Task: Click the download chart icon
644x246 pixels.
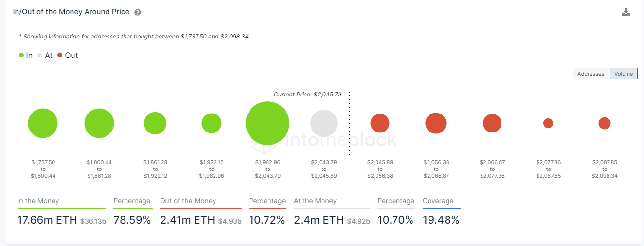Action: point(626,12)
